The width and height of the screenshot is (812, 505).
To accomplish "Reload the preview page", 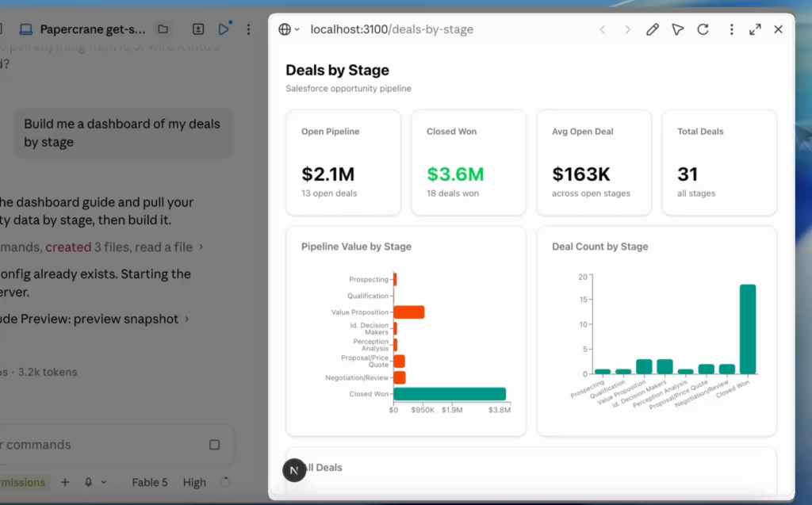I will (703, 29).
